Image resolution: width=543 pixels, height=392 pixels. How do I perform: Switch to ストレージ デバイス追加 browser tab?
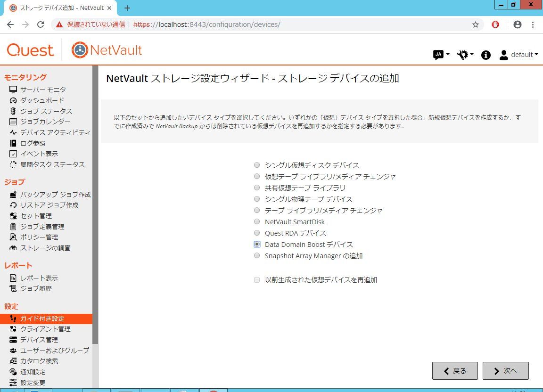pos(60,8)
